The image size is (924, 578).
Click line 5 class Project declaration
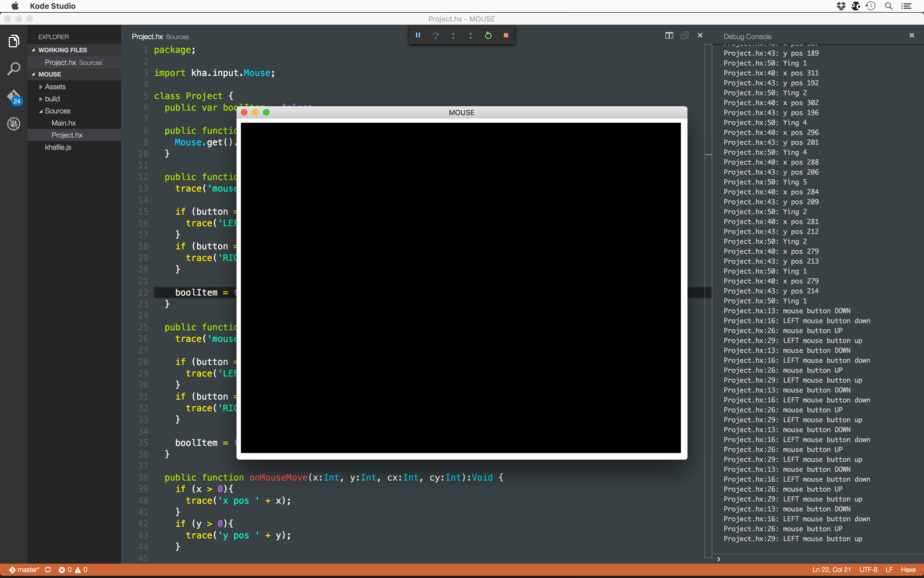(x=194, y=96)
